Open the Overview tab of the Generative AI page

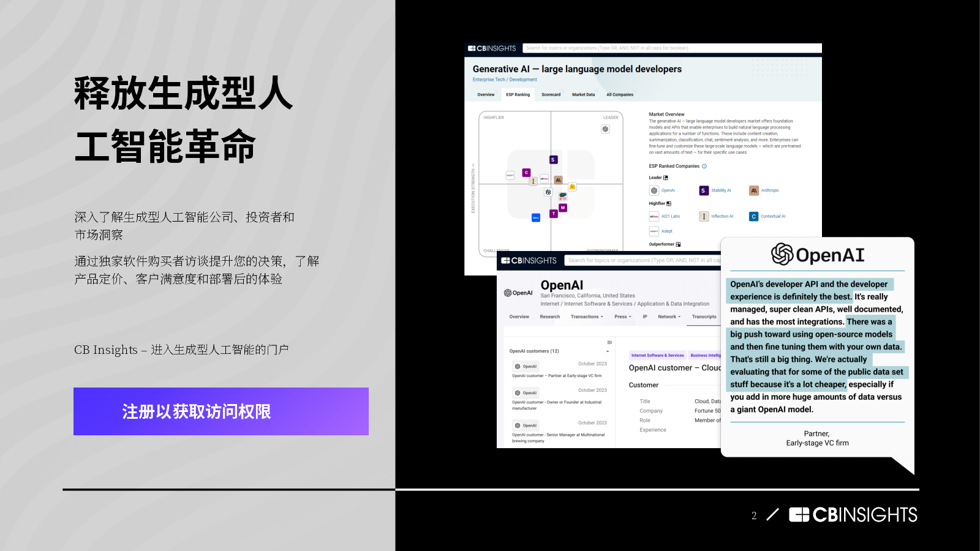[486, 95]
